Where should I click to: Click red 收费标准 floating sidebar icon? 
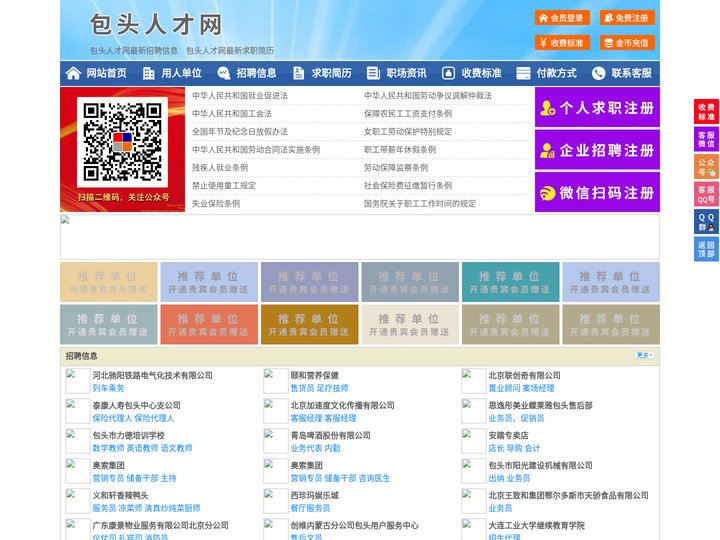pyautogui.click(x=706, y=112)
